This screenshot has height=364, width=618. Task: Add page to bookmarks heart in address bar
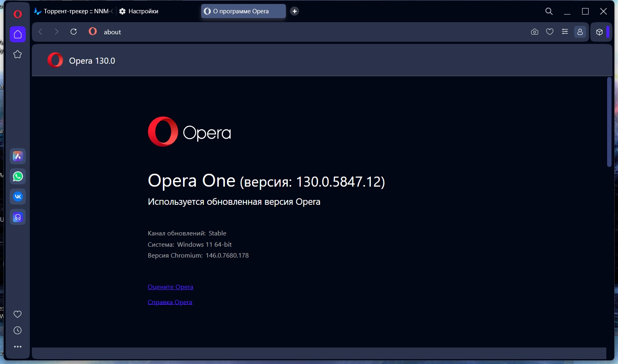[x=550, y=32]
